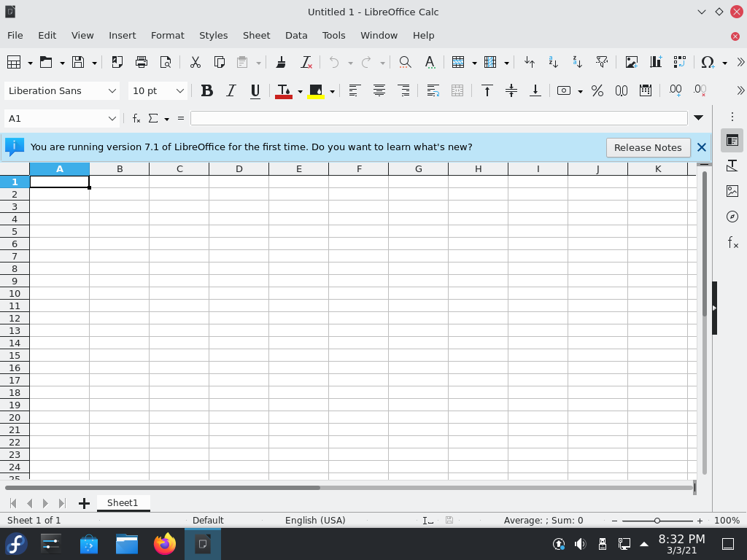Open the font color dropdown arrow
Screen dimensions: 747x560
[300, 91]
